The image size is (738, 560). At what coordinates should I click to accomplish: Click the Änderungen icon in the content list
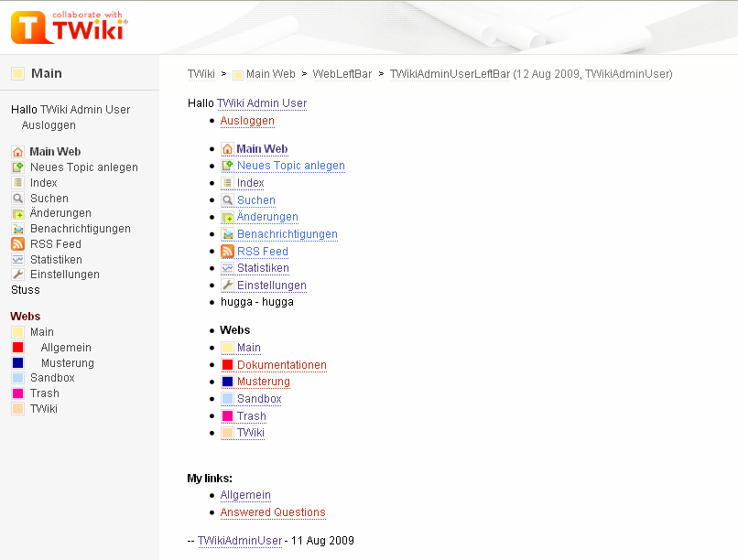(227, 217)
